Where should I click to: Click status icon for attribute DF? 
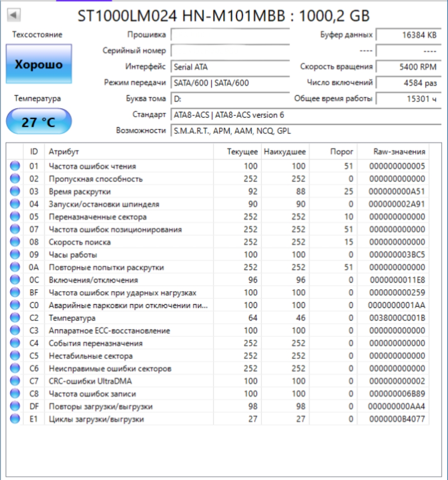(15, 406)
